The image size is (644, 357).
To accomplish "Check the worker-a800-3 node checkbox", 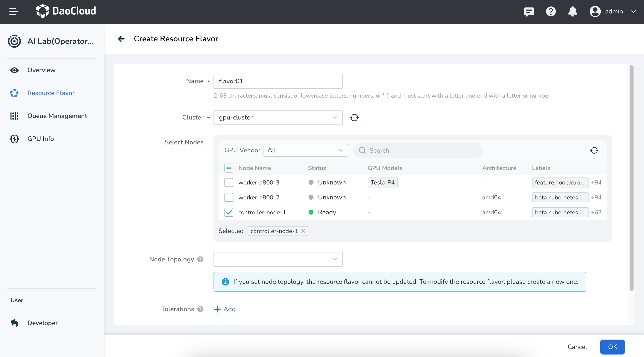I will [x=229, y=182].
